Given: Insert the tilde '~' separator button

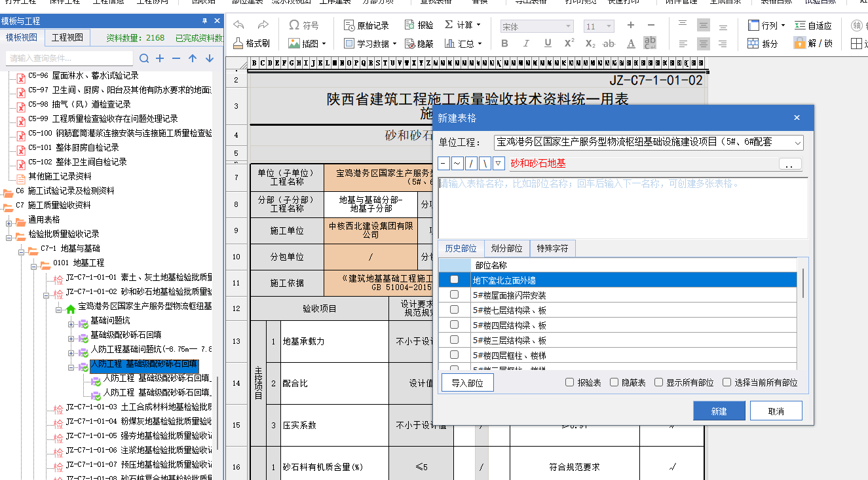Looking at the screenshot, I should pyautogui.click(x=457, y=164).
